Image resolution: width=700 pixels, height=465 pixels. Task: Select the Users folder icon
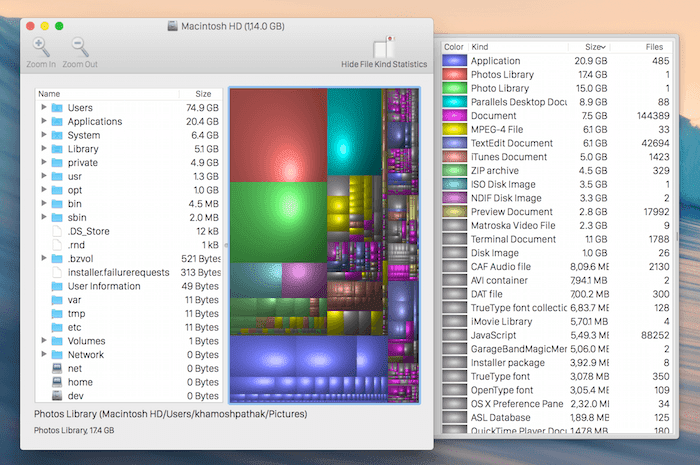pyautogui.click(x=57, y=108)
